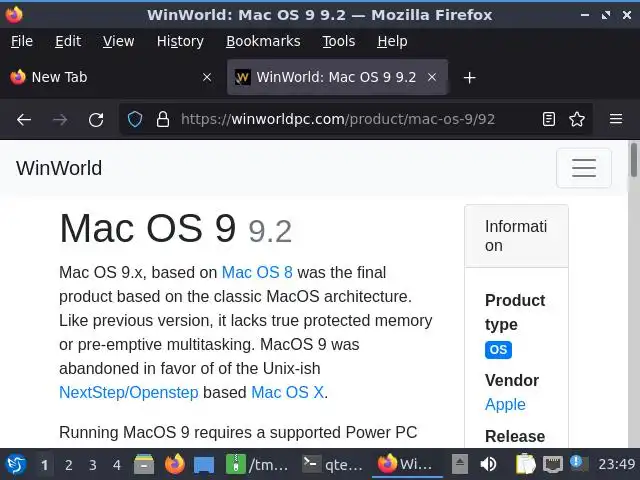
Task: Open the update notifier tray icon
Action: point(579,463)
